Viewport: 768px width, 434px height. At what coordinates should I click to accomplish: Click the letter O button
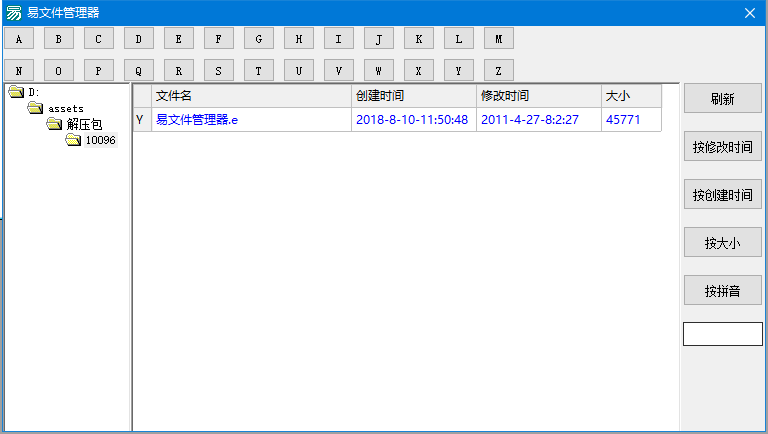coord(59,71)
